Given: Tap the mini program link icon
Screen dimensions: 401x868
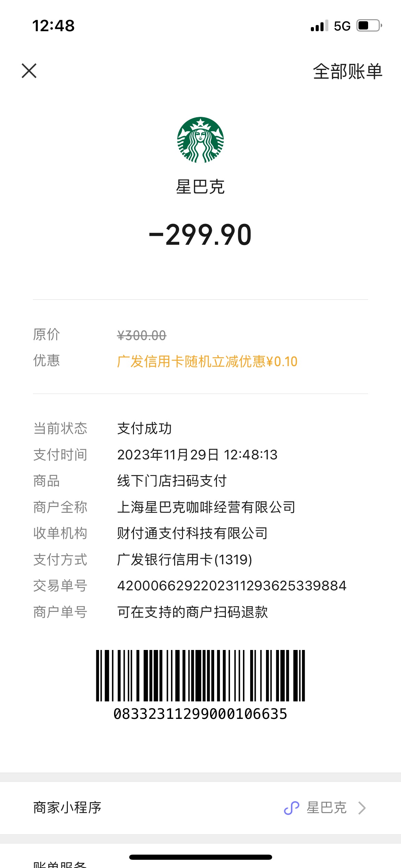Looking at the screenshot, I should tap(292, 808).
